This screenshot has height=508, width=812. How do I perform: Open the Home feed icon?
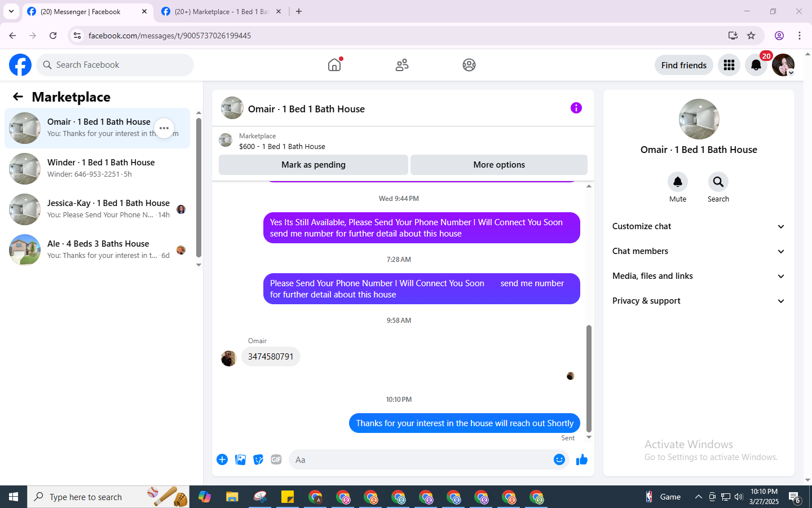point(334,65)
